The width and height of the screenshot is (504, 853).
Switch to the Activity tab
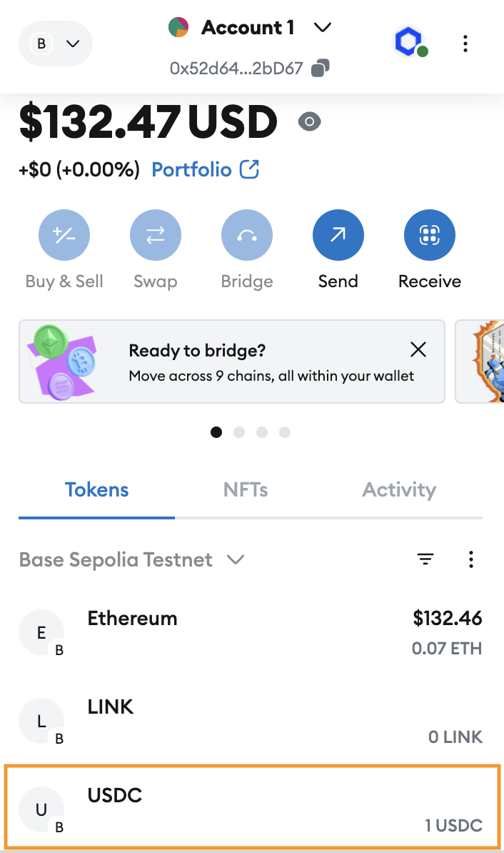pos(399,490)
